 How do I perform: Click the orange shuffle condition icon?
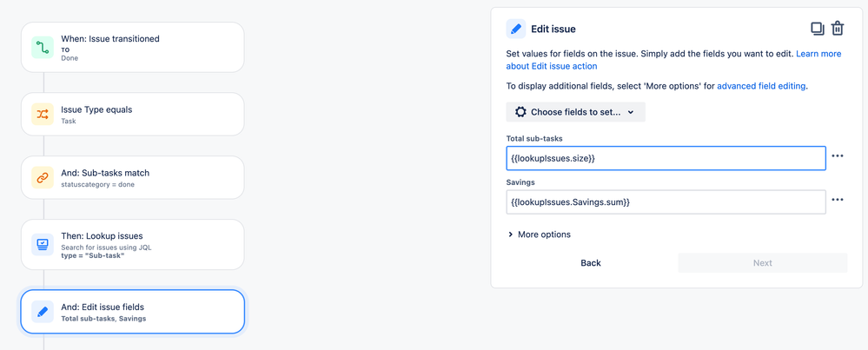tap(43, 114)
